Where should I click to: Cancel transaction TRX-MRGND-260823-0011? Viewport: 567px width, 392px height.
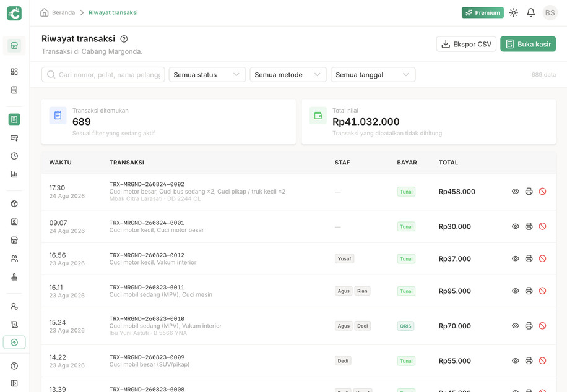(542, 291)
